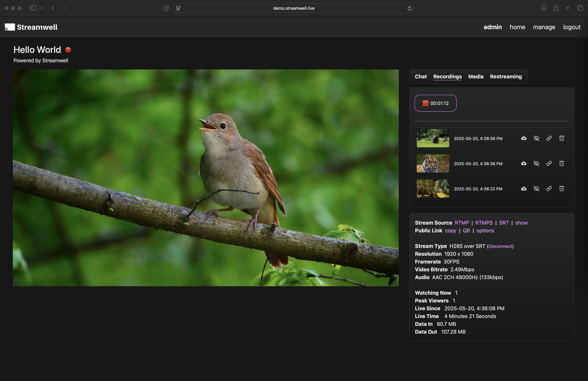Toggle visibility of 4:36:36 PM recording

click(536, 164)
